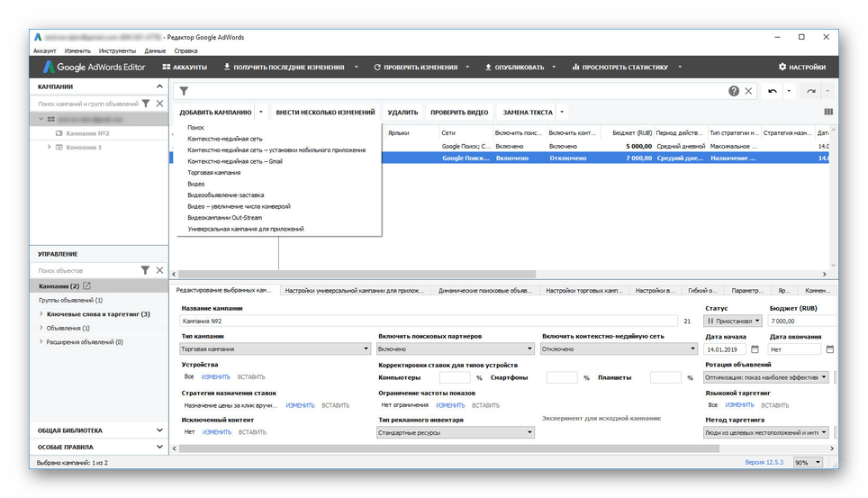Open Метод таргетинга combo box
The width and height of the screenshot is (868, 498).
(765, 432)
